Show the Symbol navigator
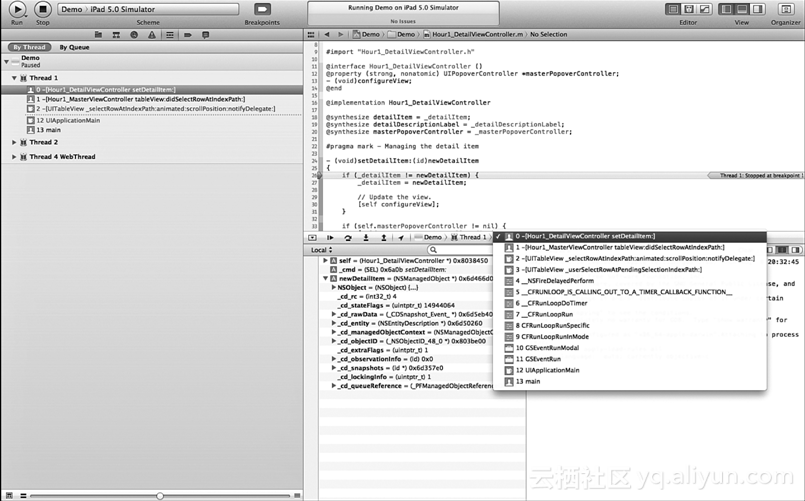The image size is (805, 501). tap(116, 35)
